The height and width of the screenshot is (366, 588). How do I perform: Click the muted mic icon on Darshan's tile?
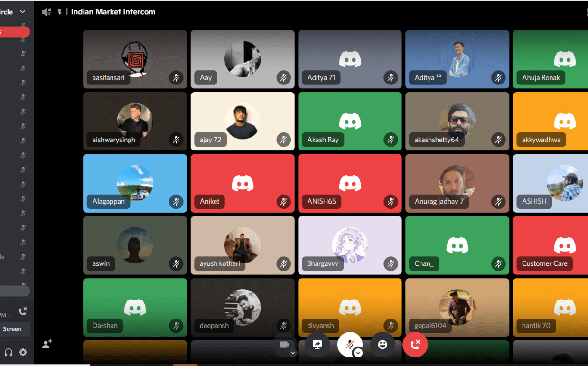[176, 326]
